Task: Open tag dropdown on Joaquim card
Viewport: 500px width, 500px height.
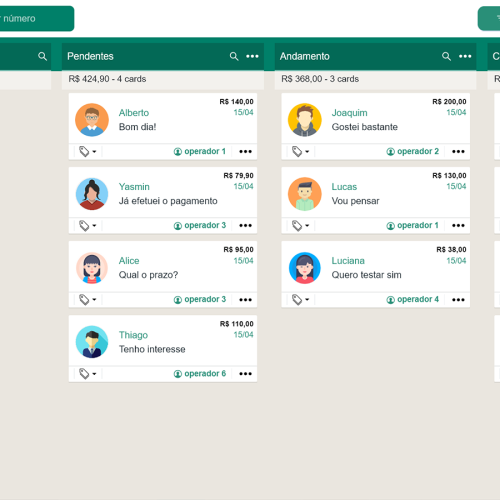Action: [301, 152]
